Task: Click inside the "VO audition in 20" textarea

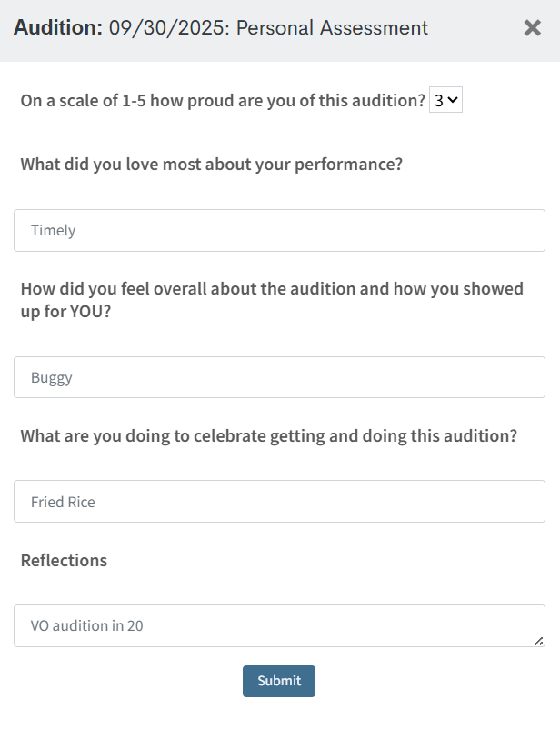Action: pyautogui.click(x=273, y=626)
